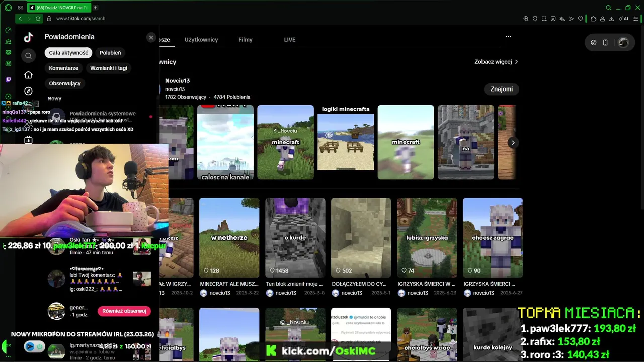Select the Polubień filter chip
Image resolution: width=644 pixels, height=362 pixels.
[x=110, y=53]
